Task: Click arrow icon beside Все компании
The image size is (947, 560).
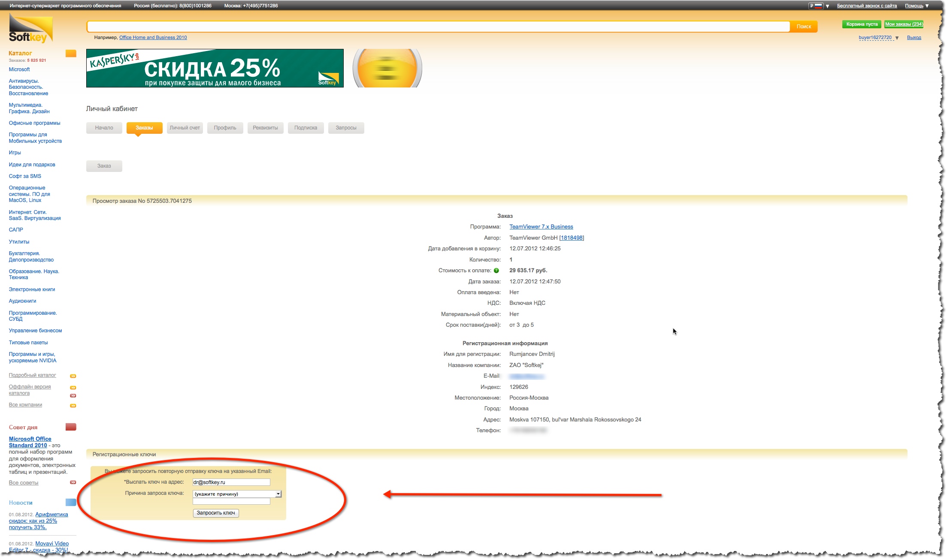Action: [x=73, y=406]
